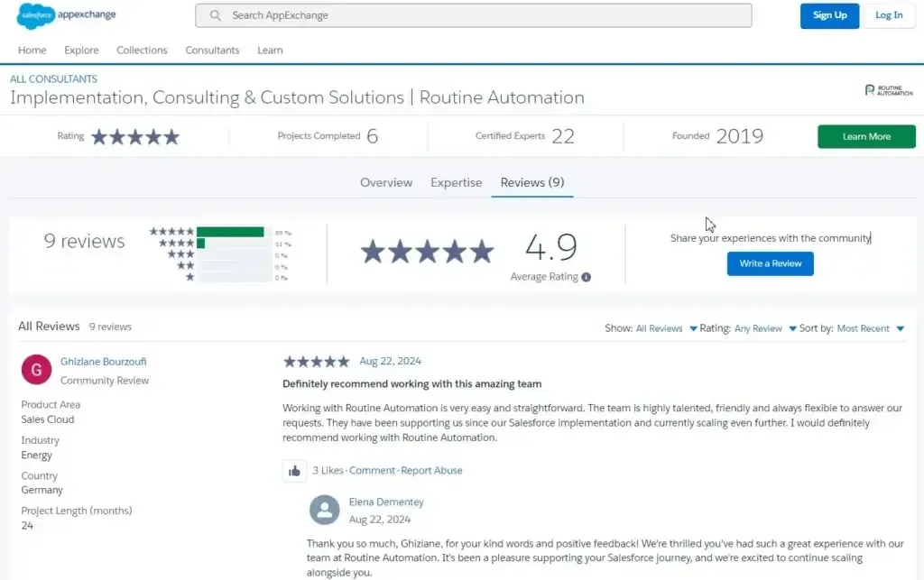Click the 'Germany' country value

point(42,490)
